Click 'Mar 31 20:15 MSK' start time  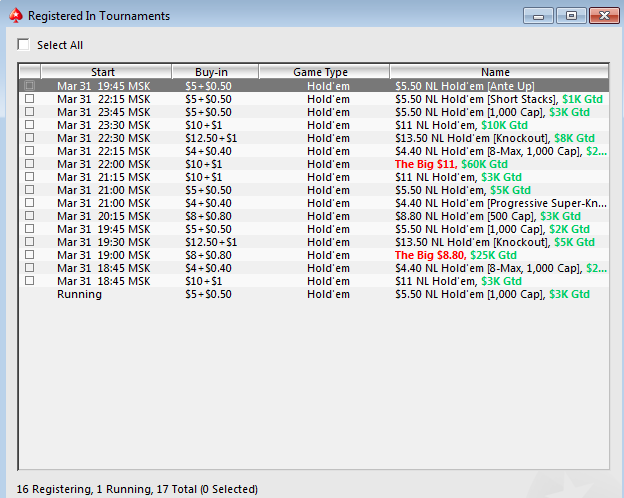point(104,216)
